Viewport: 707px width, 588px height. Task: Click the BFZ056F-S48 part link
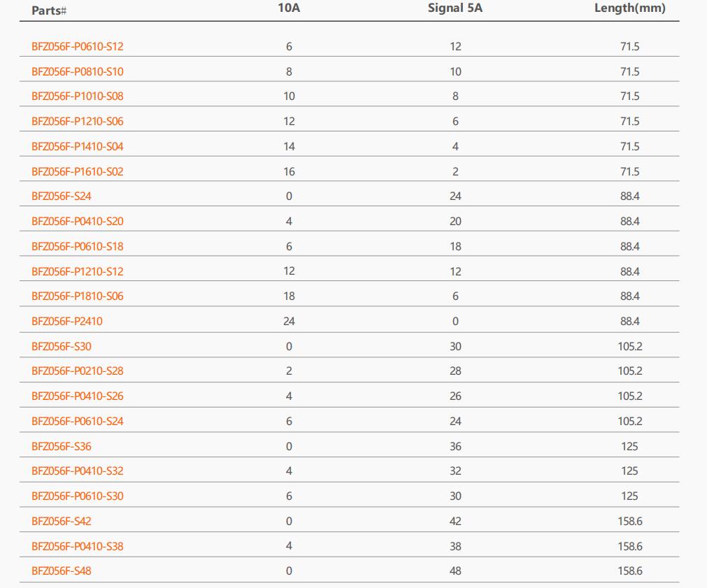(62, 571)
